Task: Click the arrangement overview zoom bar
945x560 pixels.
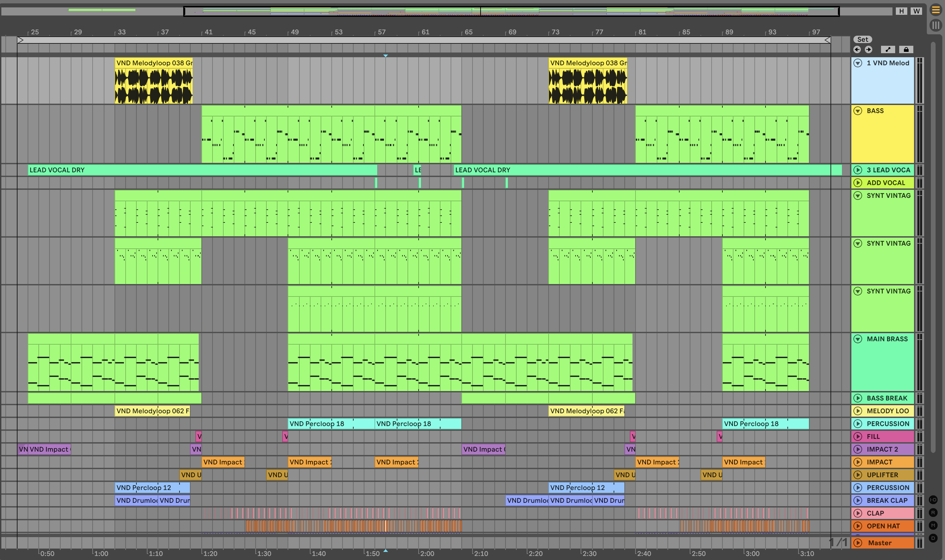Action: [511, 11]
